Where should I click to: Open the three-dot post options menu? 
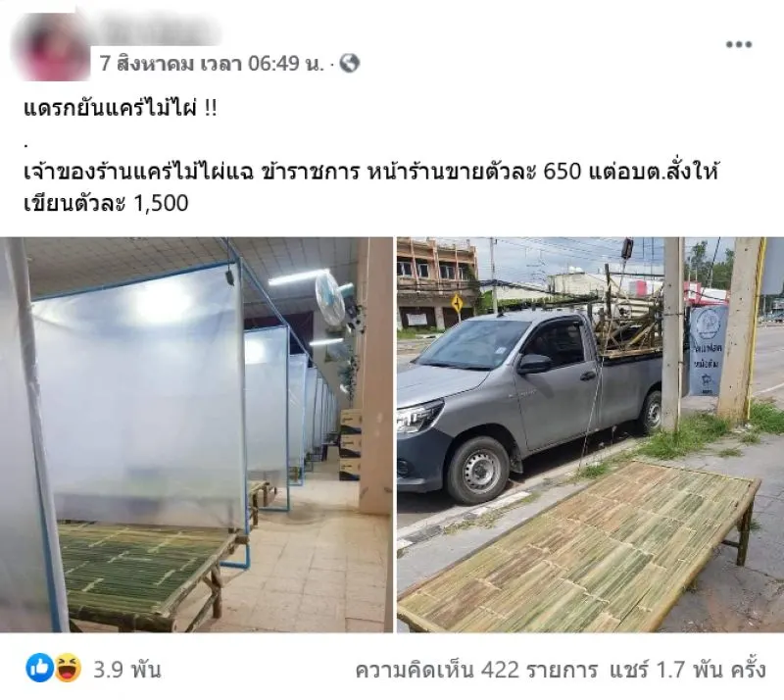pyautogui.click(x=739, y=44)
